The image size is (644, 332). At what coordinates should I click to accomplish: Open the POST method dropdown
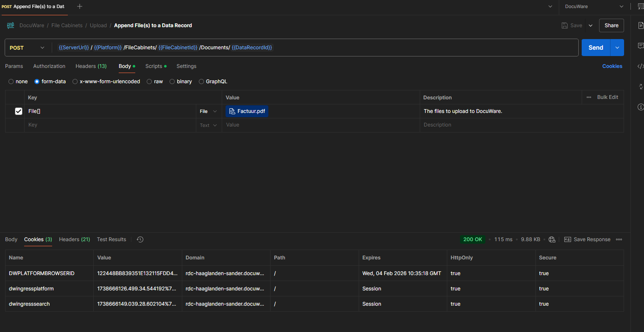tap(27, 48)
